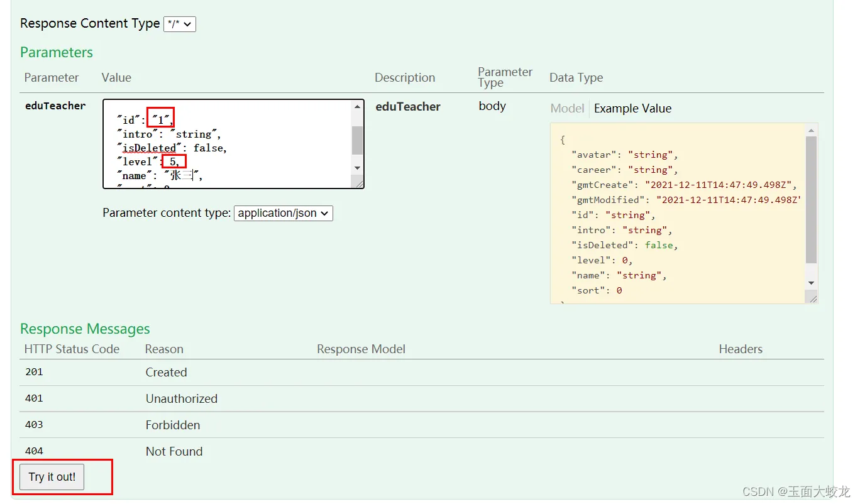Click the "level" value 5 in textarea
The height and width of the screenshot is (504, 860).
(x=174, y=162)
